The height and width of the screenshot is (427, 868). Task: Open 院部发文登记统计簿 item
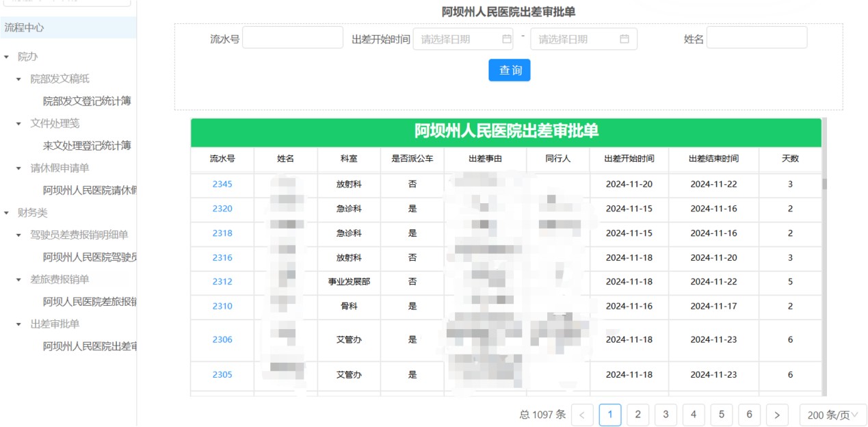pos(87,101)
